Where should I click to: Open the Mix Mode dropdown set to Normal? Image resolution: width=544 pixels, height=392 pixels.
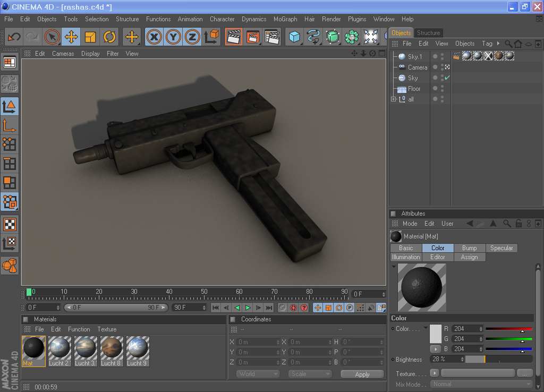click(x=481, y=384)
